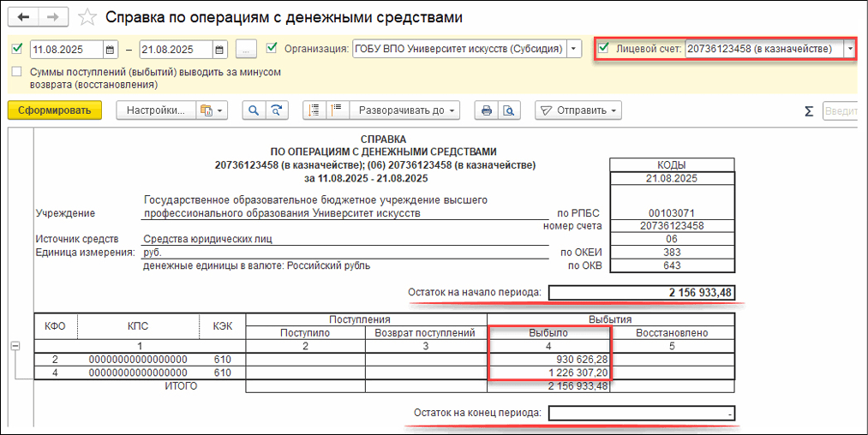Toggle the period date checkbox
The image size is (868, 435).
point(17,48)
